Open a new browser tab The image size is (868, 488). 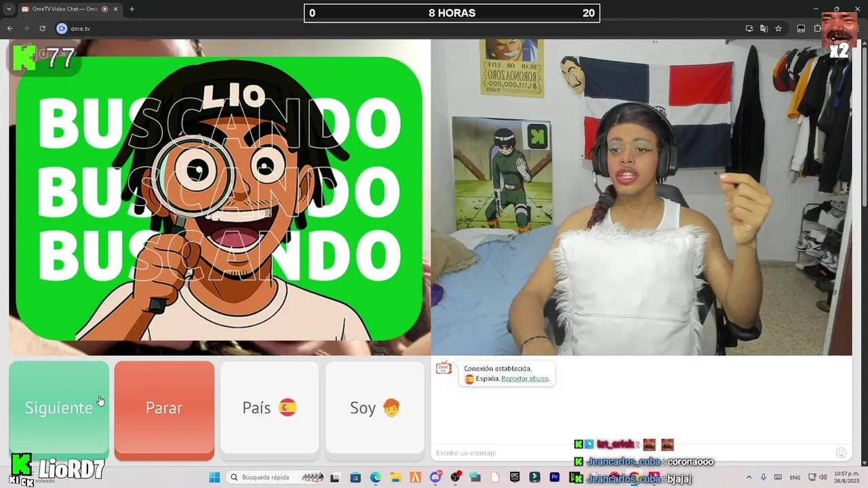[x=132, y=9]
